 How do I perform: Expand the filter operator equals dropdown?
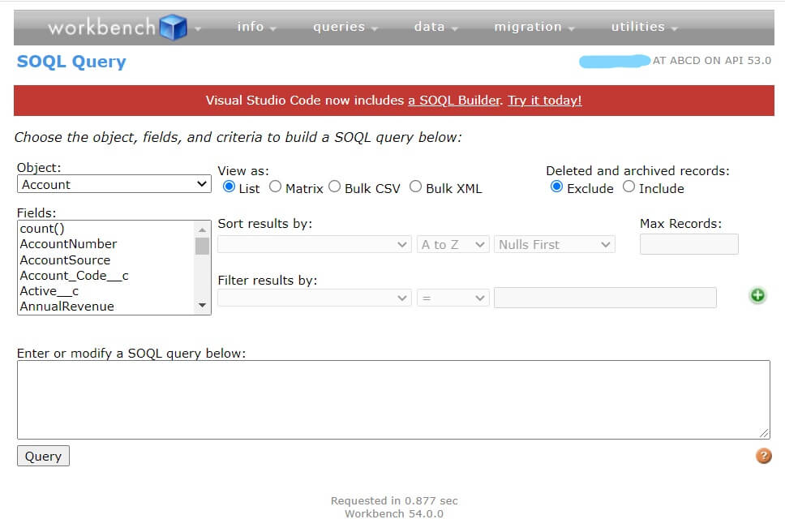click(x=453, y=298)
